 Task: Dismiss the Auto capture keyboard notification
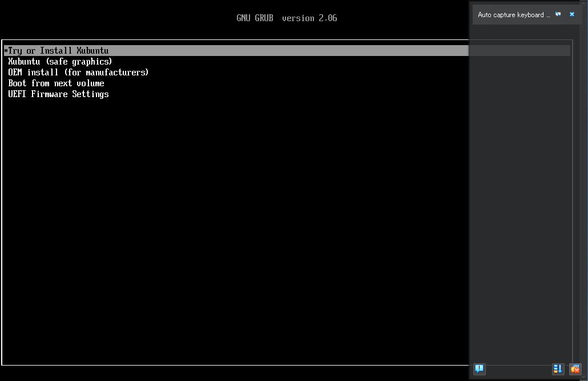572,14
